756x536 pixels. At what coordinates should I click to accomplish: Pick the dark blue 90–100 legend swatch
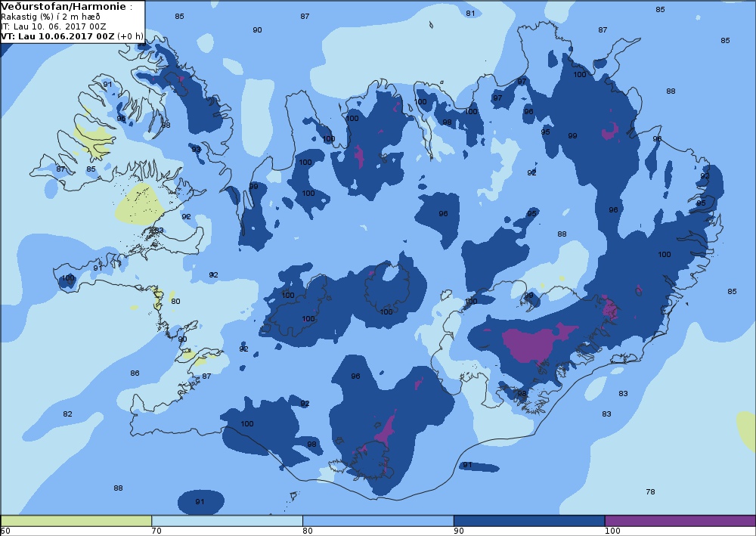pyautogui.click(x=529, y=521)
